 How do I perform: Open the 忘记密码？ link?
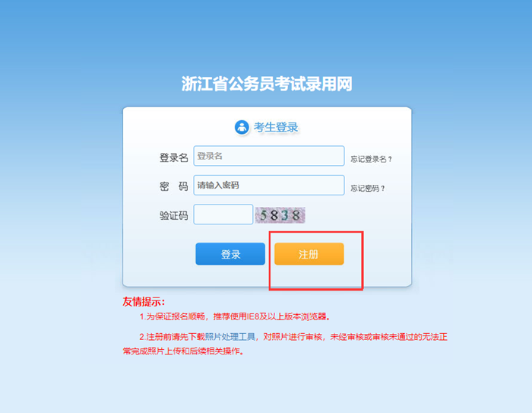(x=368, y=188)
